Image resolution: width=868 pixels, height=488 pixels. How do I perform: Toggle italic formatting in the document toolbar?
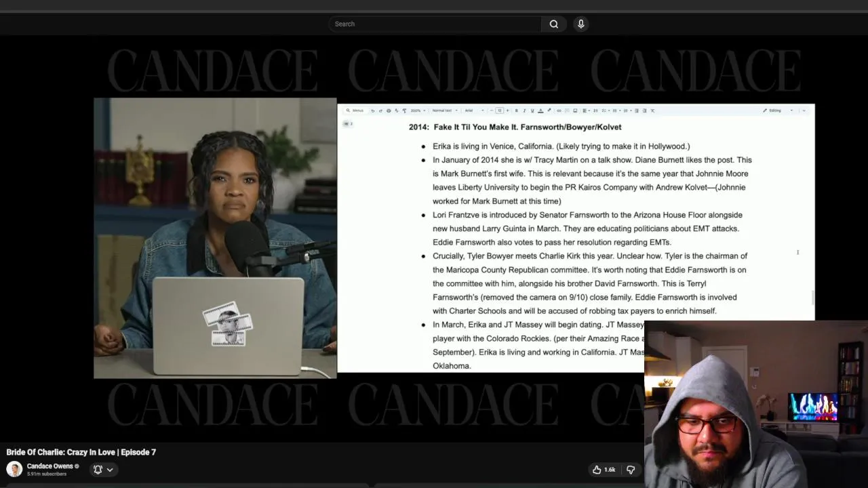pyautogui.click(x=525, y=110)
